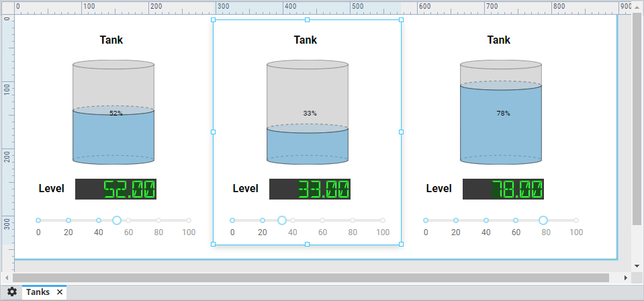644x301 pixels.
Task: Click the bottom-center resize handle of selected tank
Action: point(307,245)
